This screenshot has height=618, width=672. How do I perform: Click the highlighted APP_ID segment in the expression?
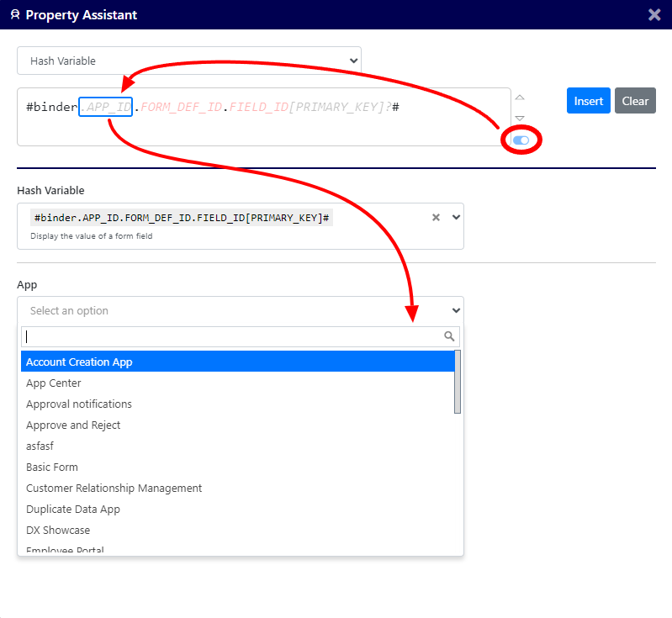pyautogui.click(x=105, y=108)
